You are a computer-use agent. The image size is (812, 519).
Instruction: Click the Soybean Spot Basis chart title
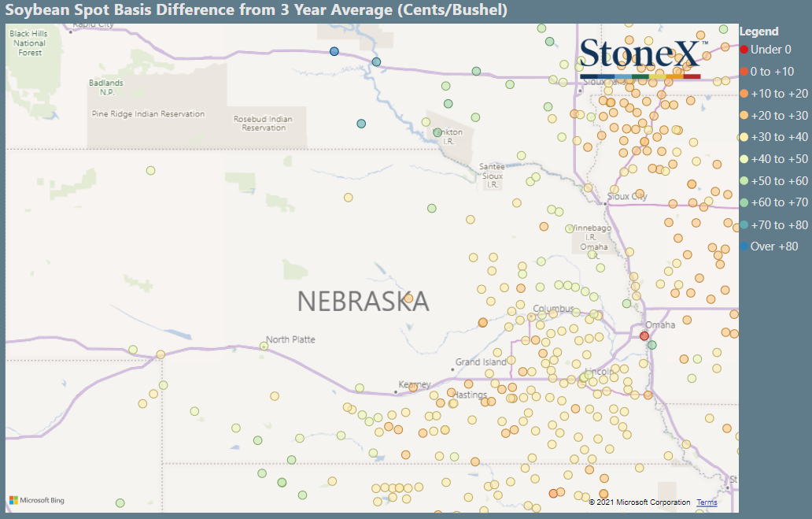tap(257, 10)
